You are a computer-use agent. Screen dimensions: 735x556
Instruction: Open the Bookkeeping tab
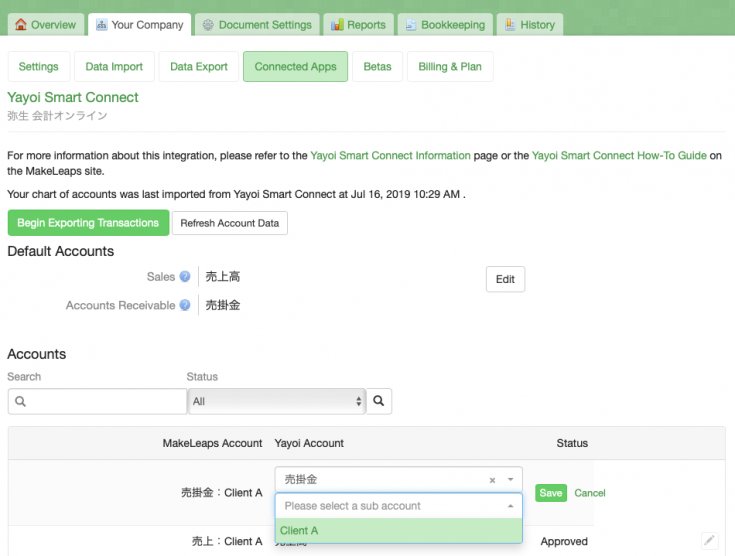pos(445,25)
